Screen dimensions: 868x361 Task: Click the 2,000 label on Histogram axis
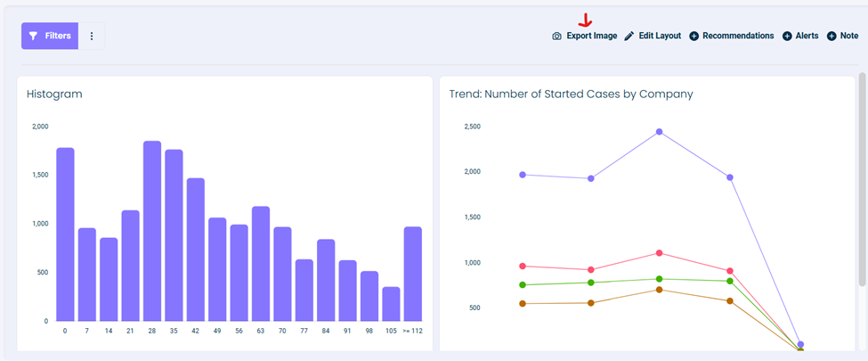pyautogui.click(x=41, y=127)
